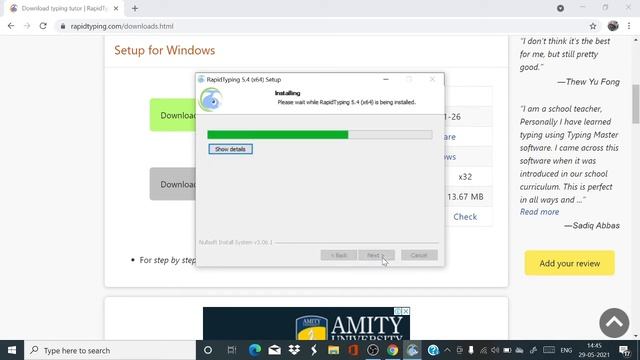Bookmark this page with star icon

593,26
